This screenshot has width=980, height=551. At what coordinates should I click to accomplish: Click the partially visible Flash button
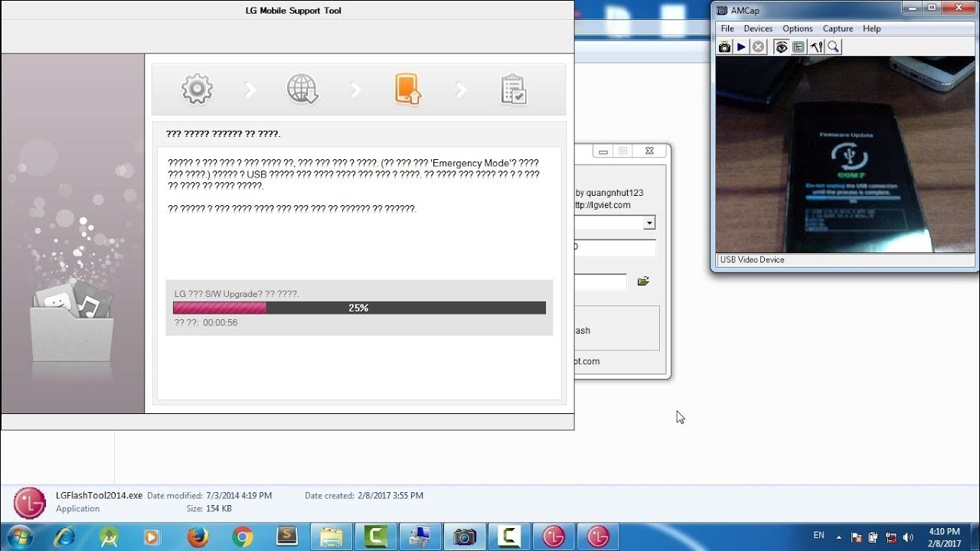point(583,331)
